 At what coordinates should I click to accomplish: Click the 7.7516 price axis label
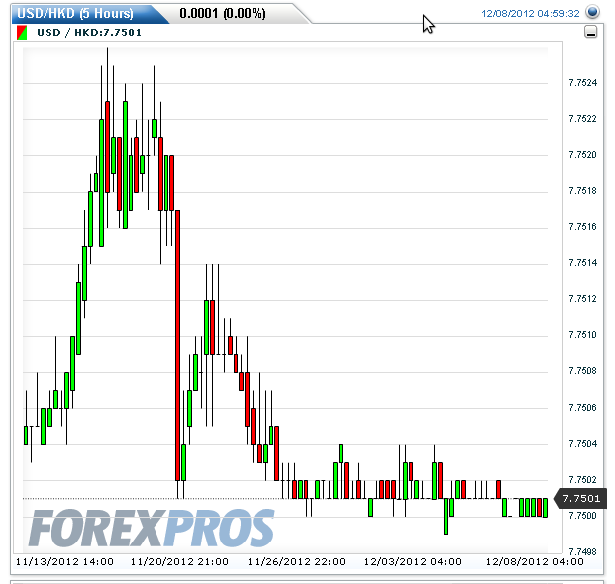click(x=582, y=227)
